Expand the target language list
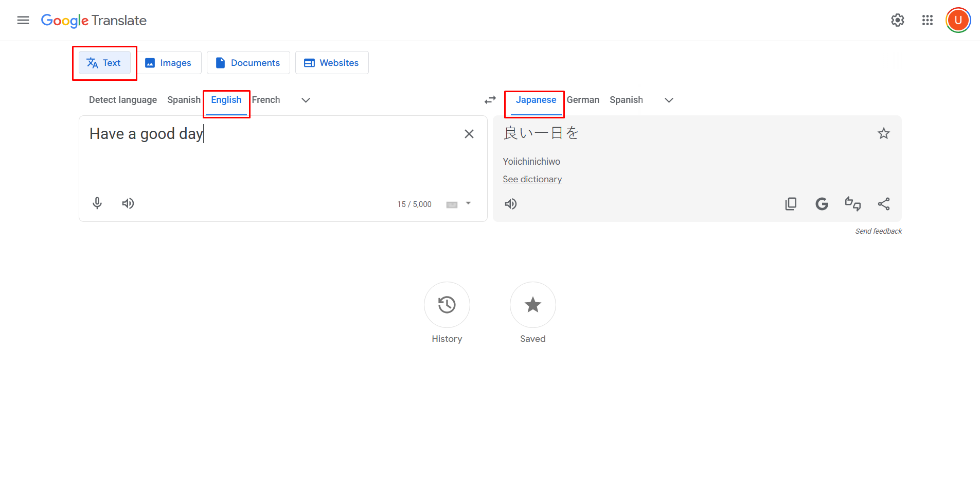980x486 pixels. click(668, 100)
